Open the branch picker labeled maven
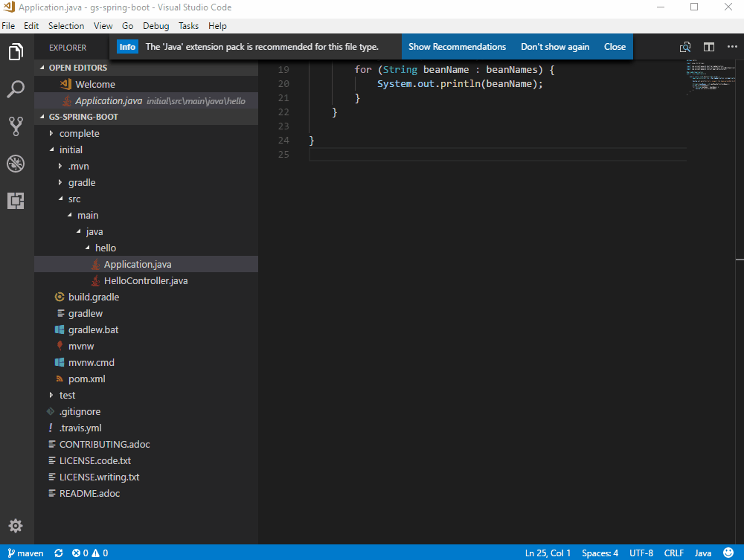This screenshot has width=744, height=560. 25,553
